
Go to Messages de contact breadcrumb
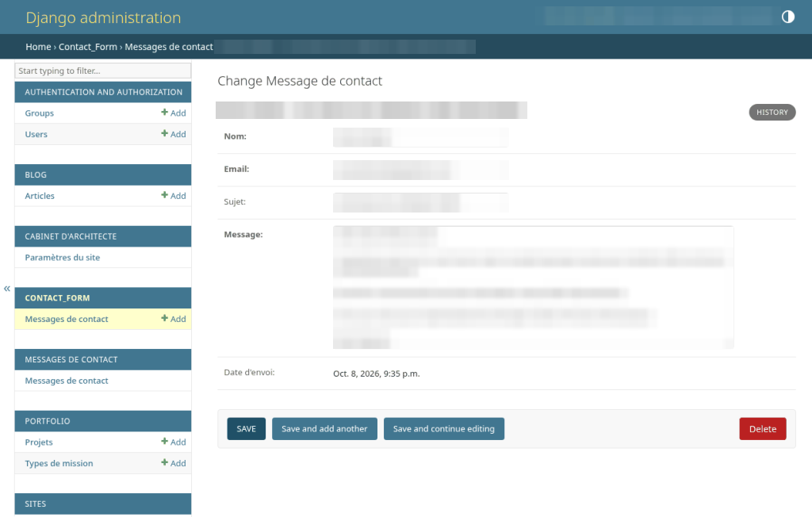[169, 47]
